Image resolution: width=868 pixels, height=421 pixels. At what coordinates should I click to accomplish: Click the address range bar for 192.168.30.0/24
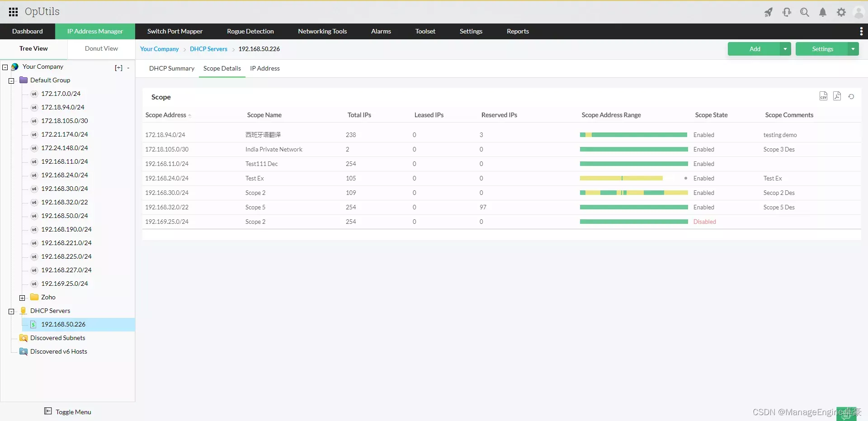pyautogui.click(x=634, y=193)
